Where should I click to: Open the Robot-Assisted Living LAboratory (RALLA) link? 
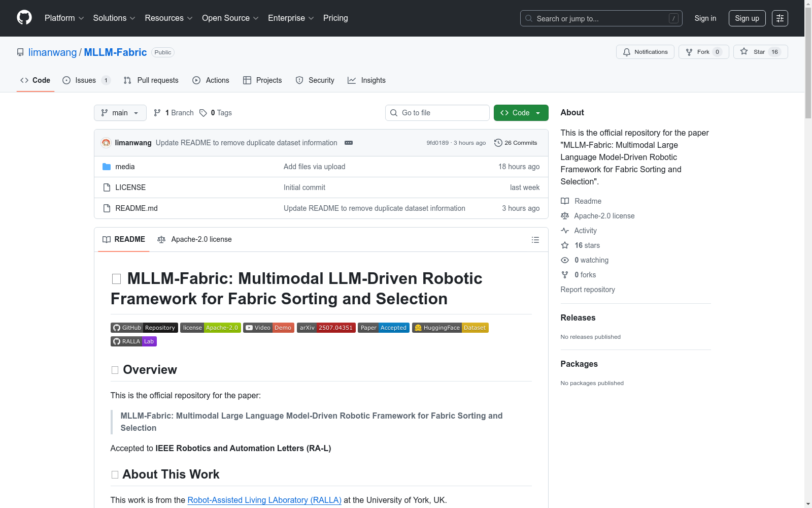click(x=264, y=500)
